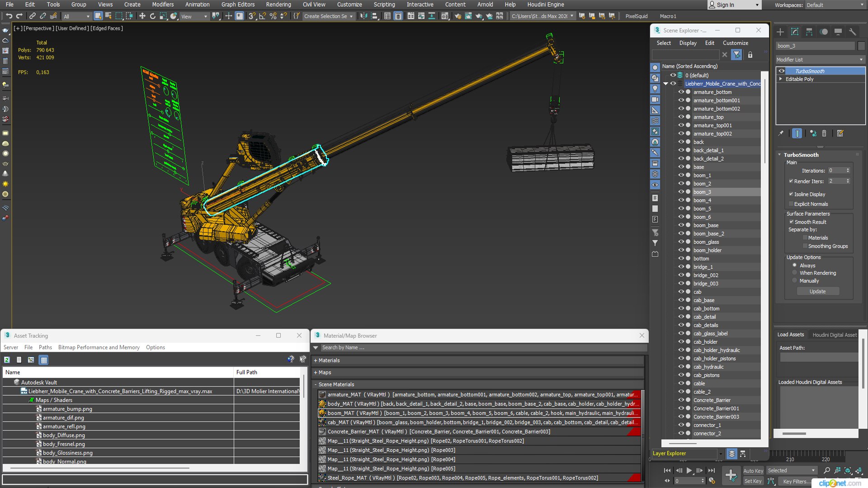The width and height of the screenshot is (868, 488).
Task: Open the Utilities wrench tab in command panel
Action: click(x=853, y=32)
